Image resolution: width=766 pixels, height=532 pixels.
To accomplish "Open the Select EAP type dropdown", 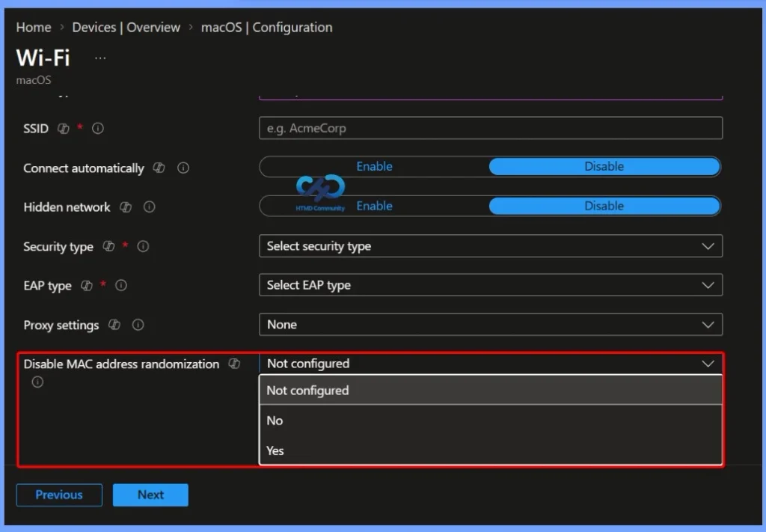I will (491, 285).
